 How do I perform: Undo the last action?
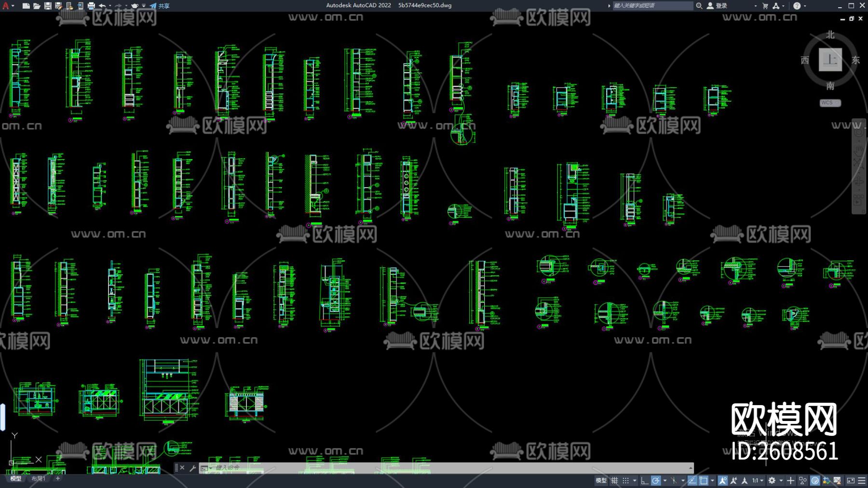click(102, 6)
